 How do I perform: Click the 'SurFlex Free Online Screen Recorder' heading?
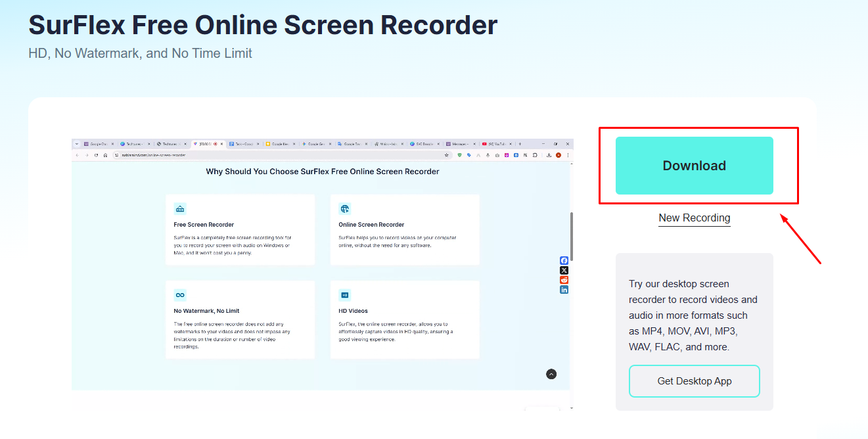[x=263, y=25]
